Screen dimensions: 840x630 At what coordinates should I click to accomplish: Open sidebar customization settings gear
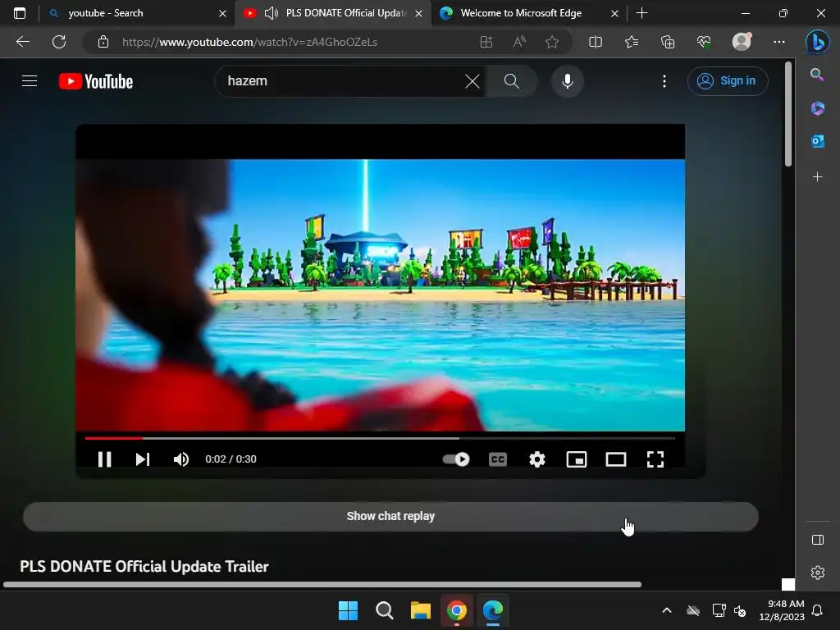(x=817, y=573)
